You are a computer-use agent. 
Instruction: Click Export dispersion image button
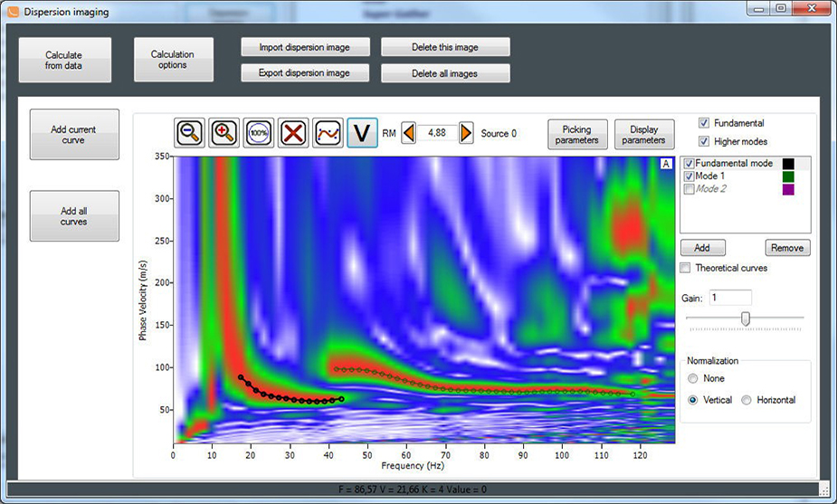pyautogui.click(x=304, y=72)
